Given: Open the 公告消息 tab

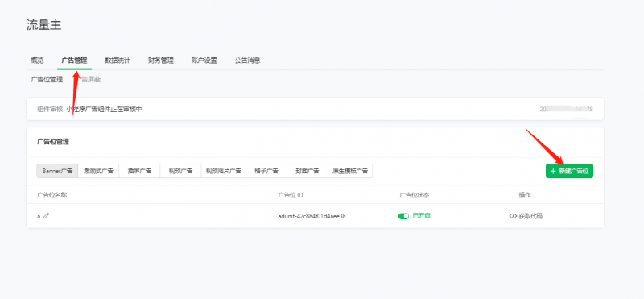Looking at the screenshot, I should [x=248, y=60].
